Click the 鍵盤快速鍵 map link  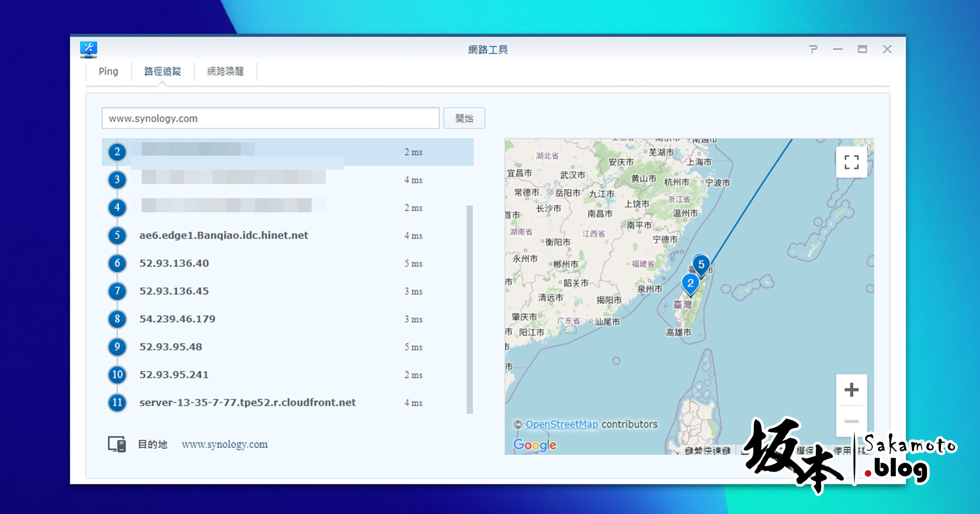[x=707, y=451]
